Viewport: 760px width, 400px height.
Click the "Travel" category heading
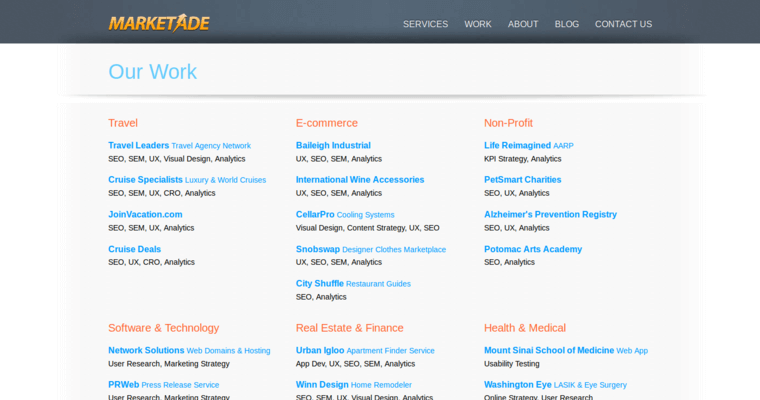(x=123, y=123)
